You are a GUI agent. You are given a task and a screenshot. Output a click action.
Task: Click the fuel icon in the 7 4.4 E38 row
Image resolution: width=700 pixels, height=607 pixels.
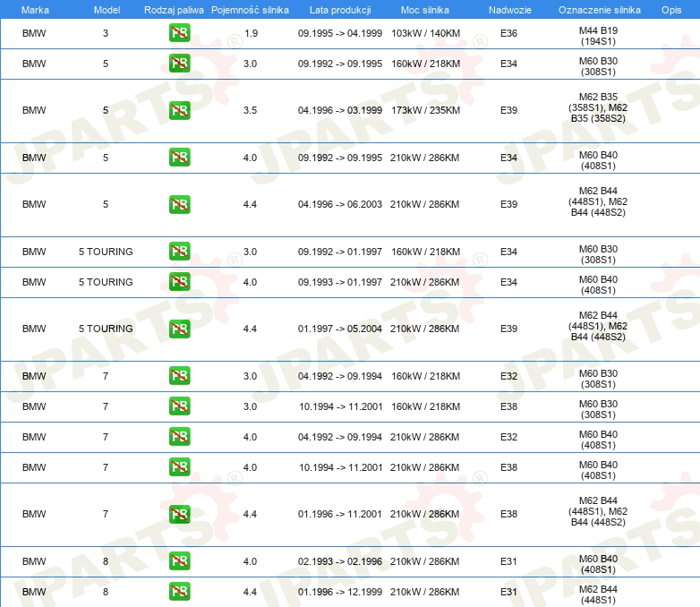pyautogui.click(x=179, y=514)
